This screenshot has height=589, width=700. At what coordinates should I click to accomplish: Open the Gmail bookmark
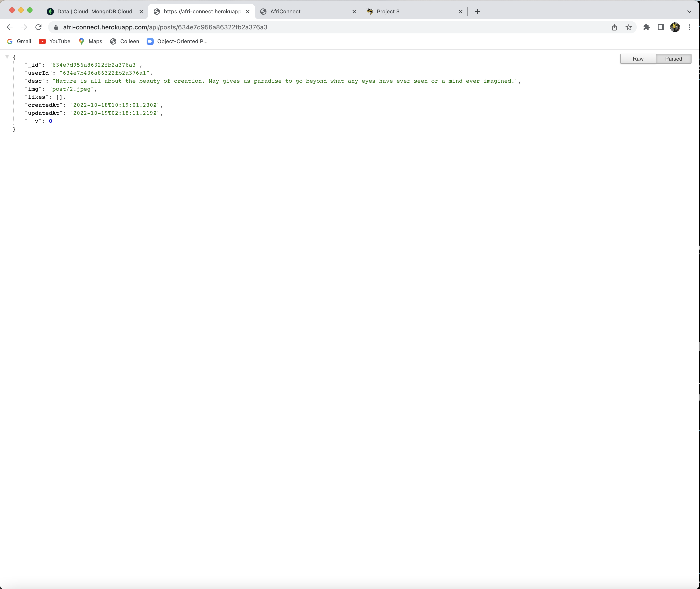coord(19,41)
